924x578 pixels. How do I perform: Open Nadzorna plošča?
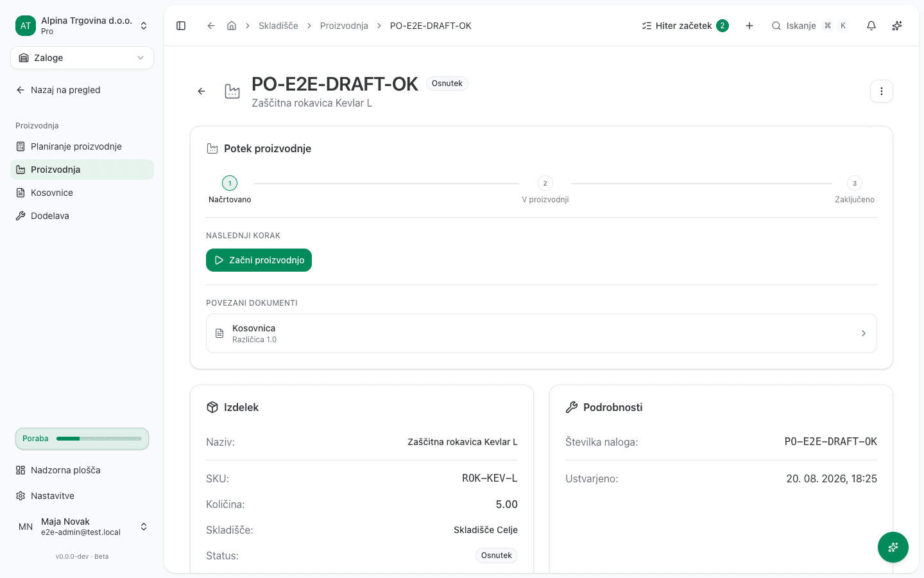click(82, 470)
